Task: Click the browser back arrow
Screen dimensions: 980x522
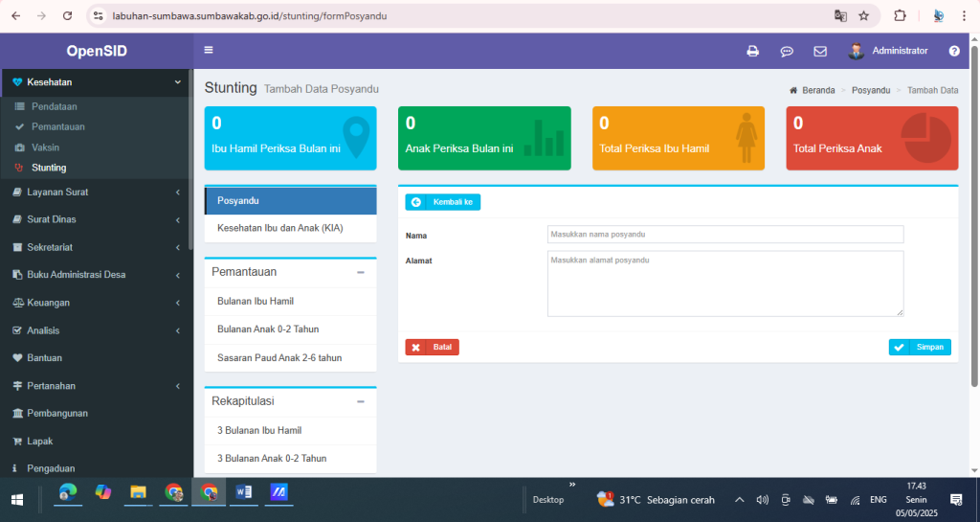Action: 16,15
